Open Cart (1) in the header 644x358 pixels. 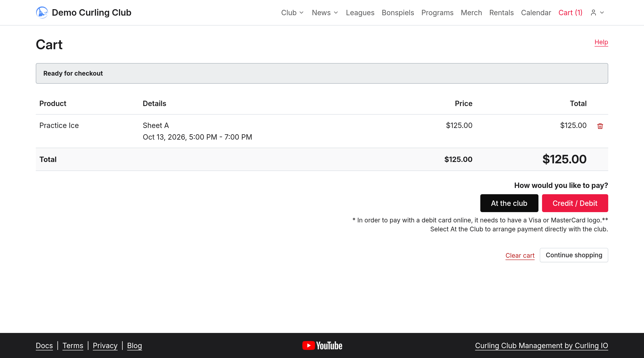tap(570, 13)
